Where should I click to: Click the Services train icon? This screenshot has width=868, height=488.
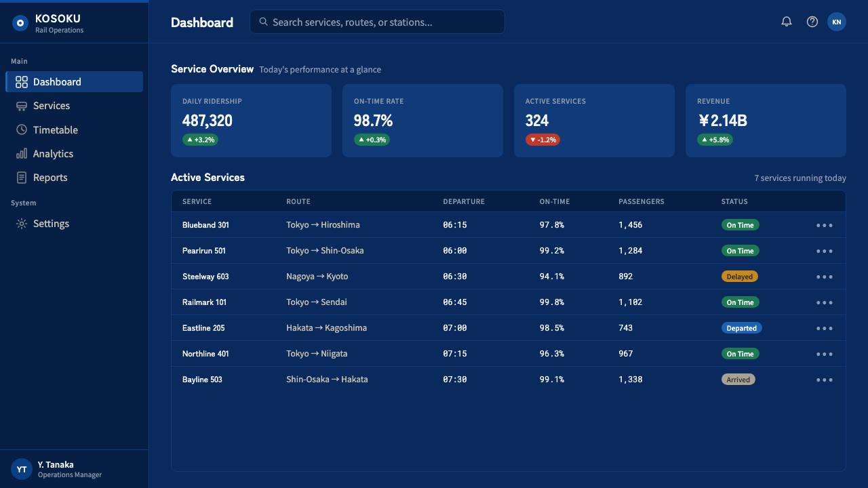22,106
